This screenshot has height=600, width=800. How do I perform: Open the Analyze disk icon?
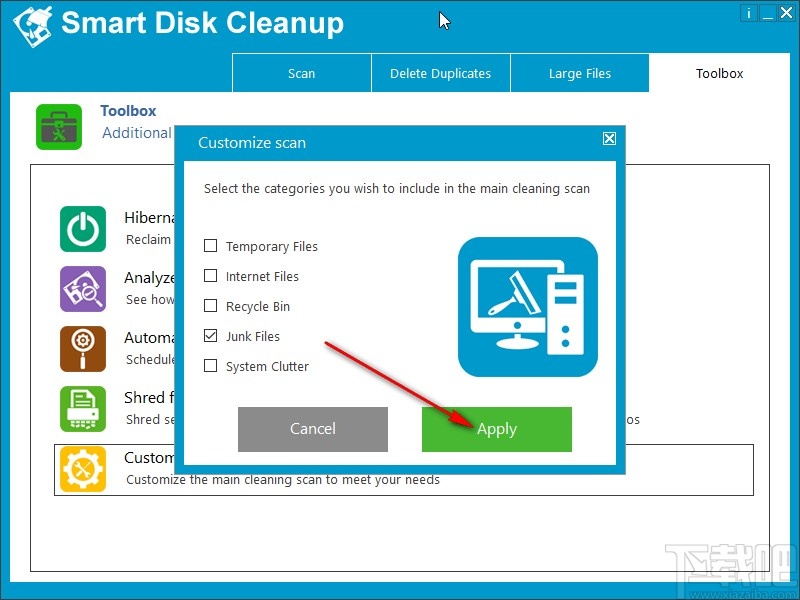[x=83, y=289]
